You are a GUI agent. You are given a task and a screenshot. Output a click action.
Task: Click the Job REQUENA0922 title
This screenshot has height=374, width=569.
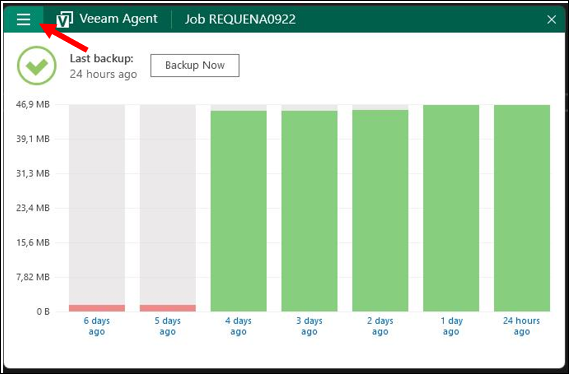tap(240, 19)
